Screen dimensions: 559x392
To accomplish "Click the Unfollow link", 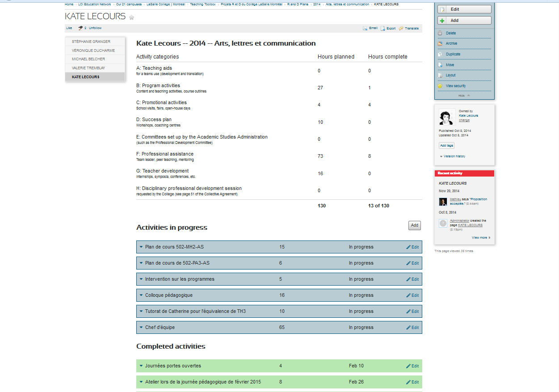I will point(95,28).
